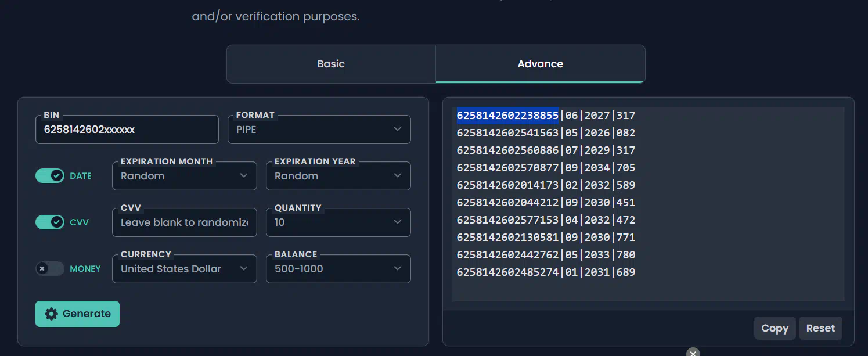Open the CURRENCY dropdown
Image resolution: width=868 pixels, height=356 pixels.
pyautogui.click(x=184, y=269)
